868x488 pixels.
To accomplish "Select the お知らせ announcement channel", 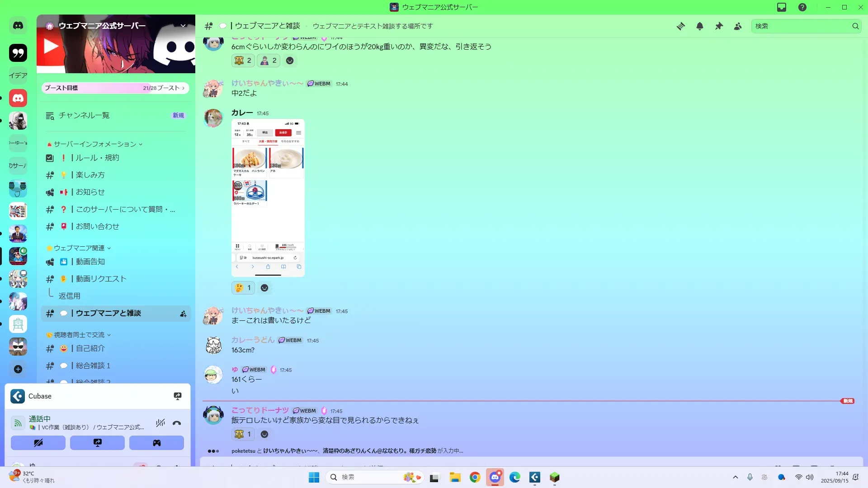I will pos(90,192).
